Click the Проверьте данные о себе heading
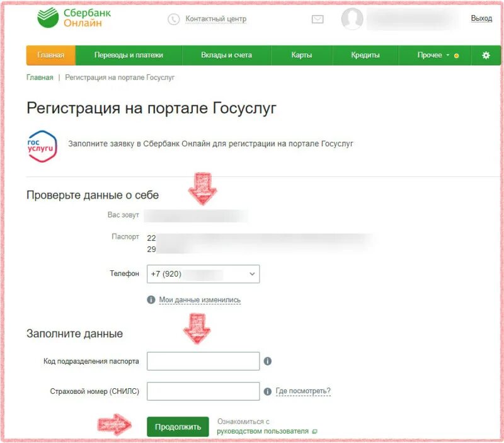The width and height of the screenshot is (504, 443). [x=93, y=195]
